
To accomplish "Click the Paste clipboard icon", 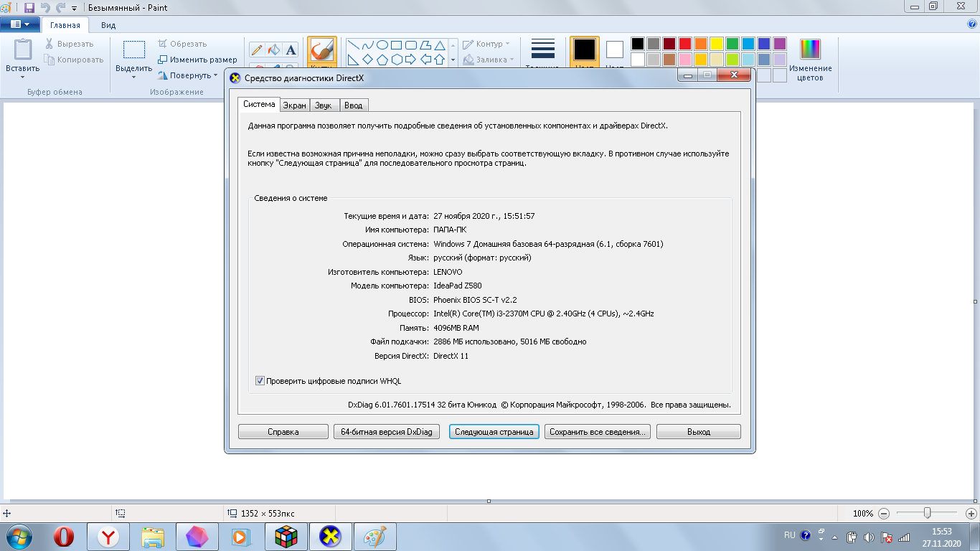I will point(23,50).
